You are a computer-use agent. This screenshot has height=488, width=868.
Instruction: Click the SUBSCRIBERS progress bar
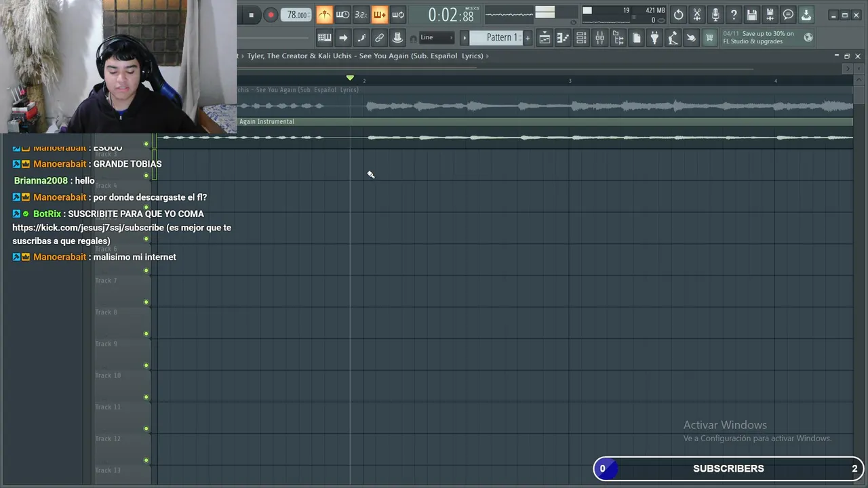click(x=729, y=468)
